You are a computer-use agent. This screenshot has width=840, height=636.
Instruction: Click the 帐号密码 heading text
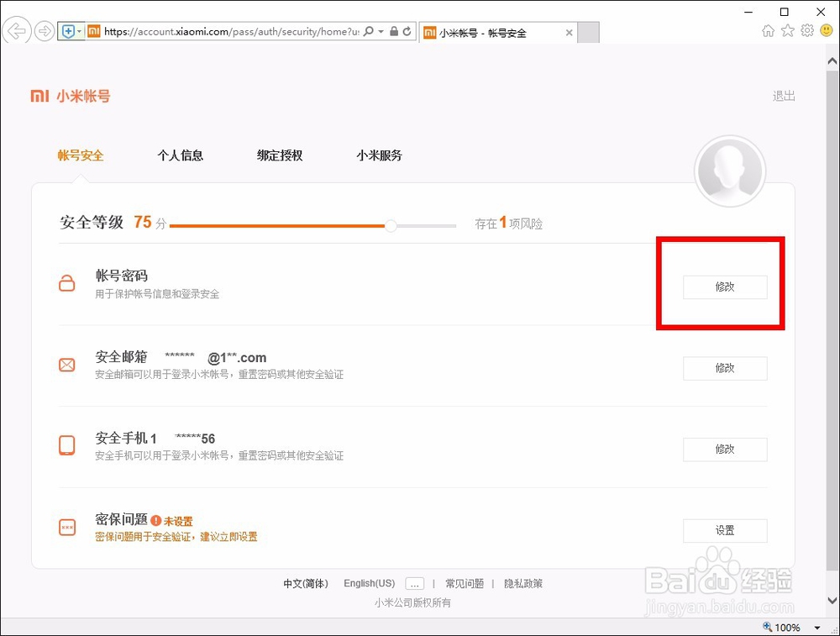(x=122, y=276)
